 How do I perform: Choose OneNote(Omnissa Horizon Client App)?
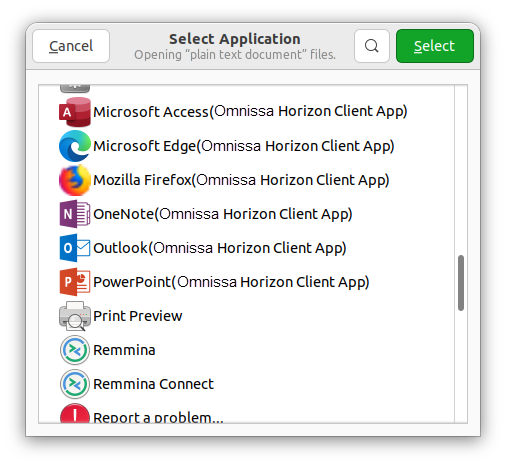tap(223, 214)
